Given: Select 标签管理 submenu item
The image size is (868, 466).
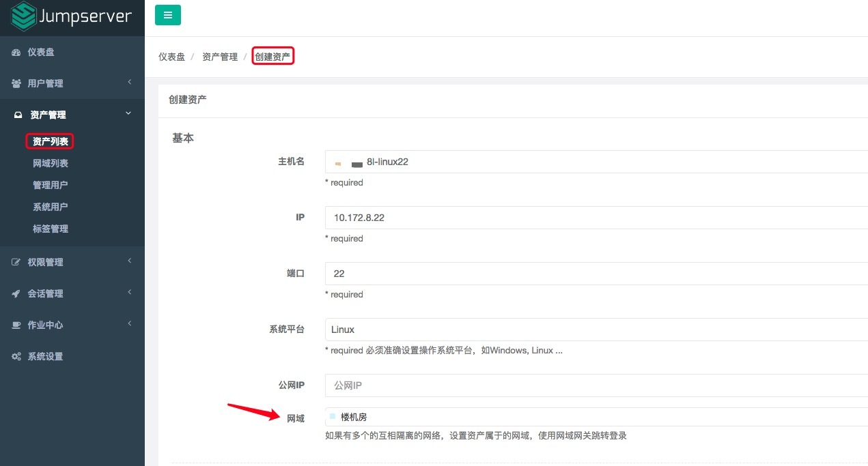Looking at the screenshot, I should coord(51,229).
